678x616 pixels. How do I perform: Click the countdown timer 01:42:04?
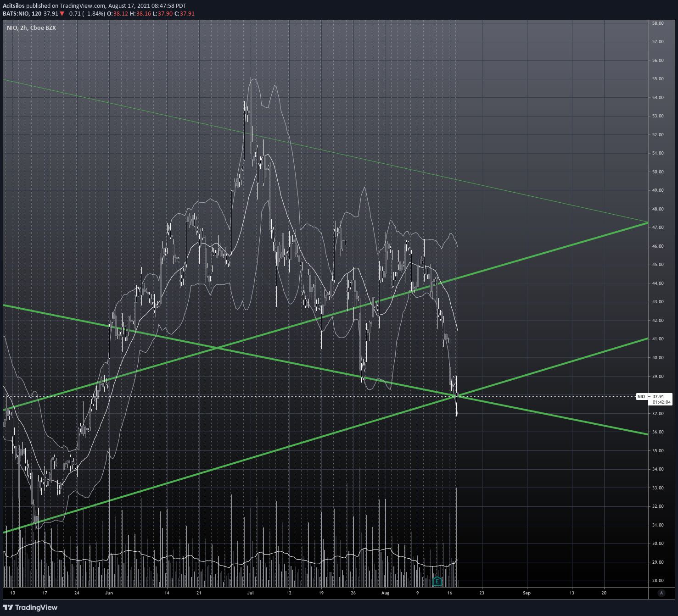[661, 402]
